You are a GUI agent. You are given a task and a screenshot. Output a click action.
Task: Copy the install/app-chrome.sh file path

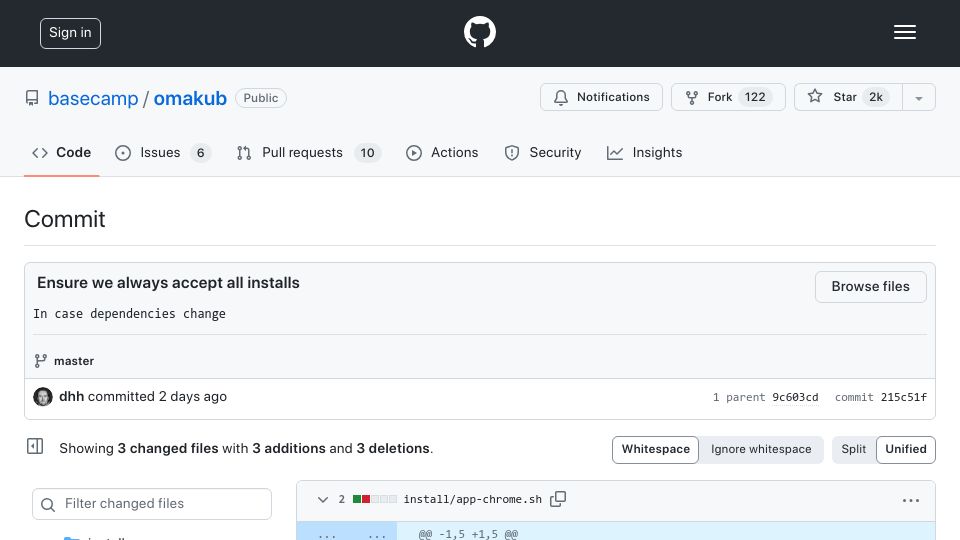(558, 499)
